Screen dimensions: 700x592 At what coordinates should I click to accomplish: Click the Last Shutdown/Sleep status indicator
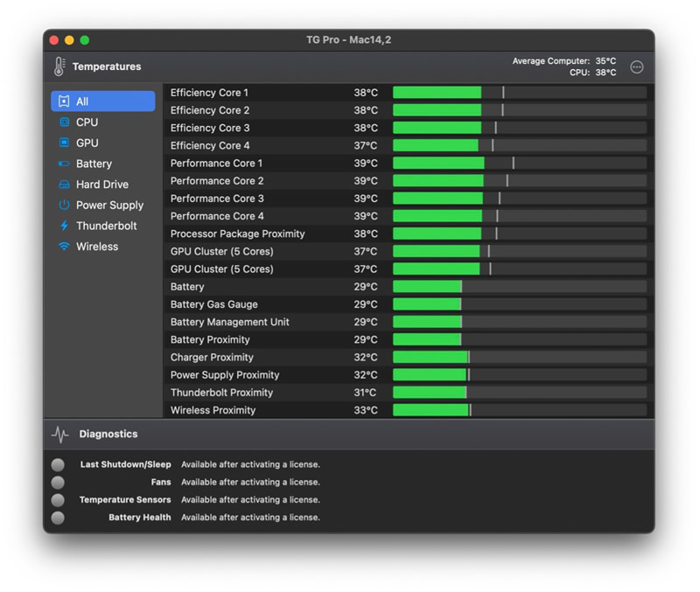pos(58,465)
